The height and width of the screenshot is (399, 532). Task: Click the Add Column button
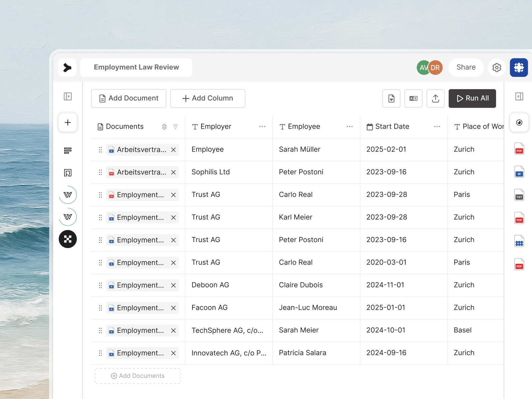(208, 98)
